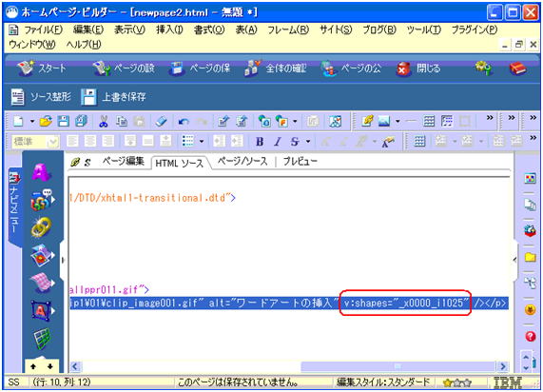The width and height of the screenshot is (543, 392).
Task: Open the 挿入(I) menu
Action: click(169, 29)
